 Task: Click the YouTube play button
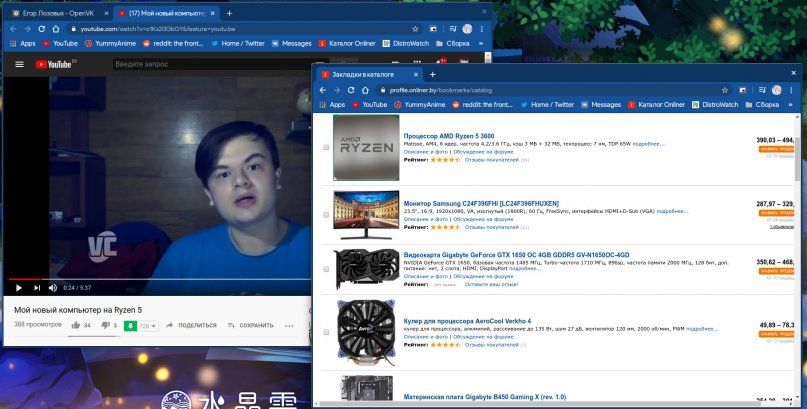[18, 288]
